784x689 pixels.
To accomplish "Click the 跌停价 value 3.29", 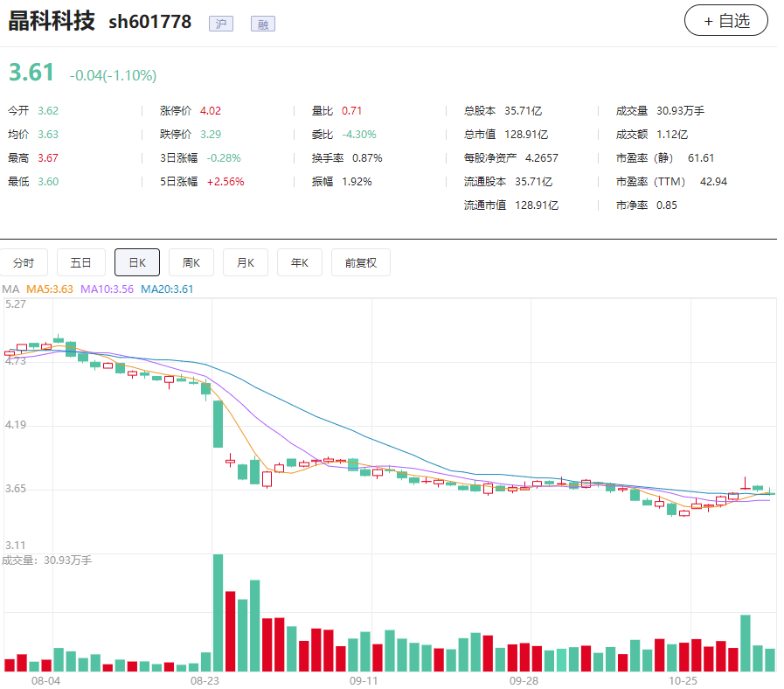I will (211, 134).
